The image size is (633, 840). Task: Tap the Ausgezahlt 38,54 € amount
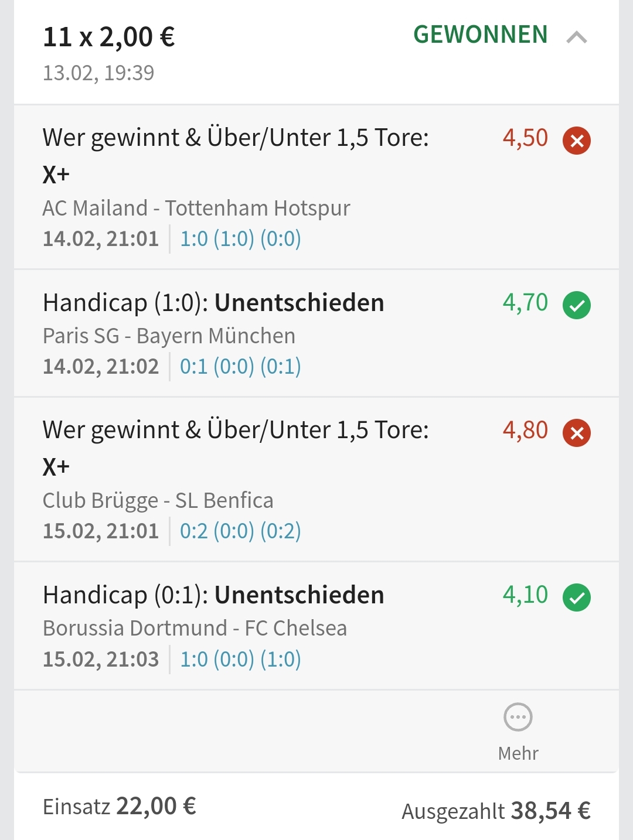pos(496,811)
